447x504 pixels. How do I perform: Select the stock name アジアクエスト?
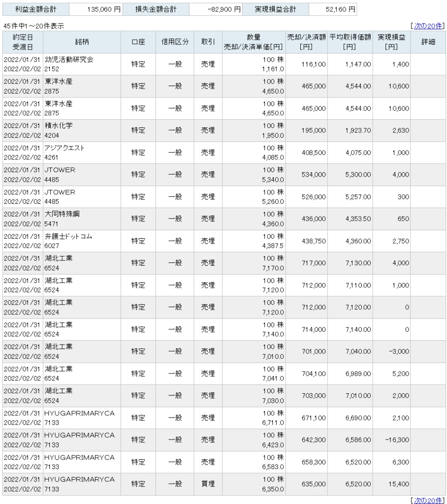tap(64, 148)
